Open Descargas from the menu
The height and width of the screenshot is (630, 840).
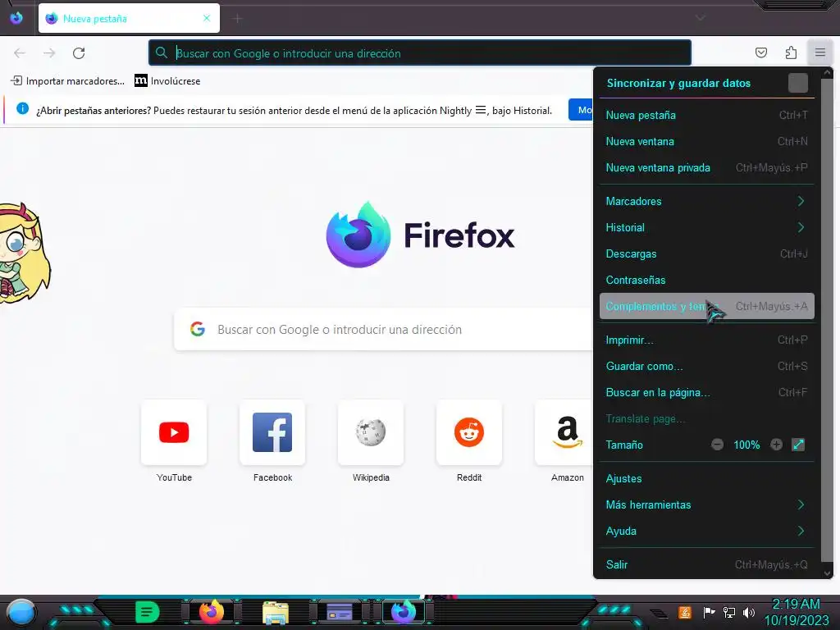coord(706,254)
